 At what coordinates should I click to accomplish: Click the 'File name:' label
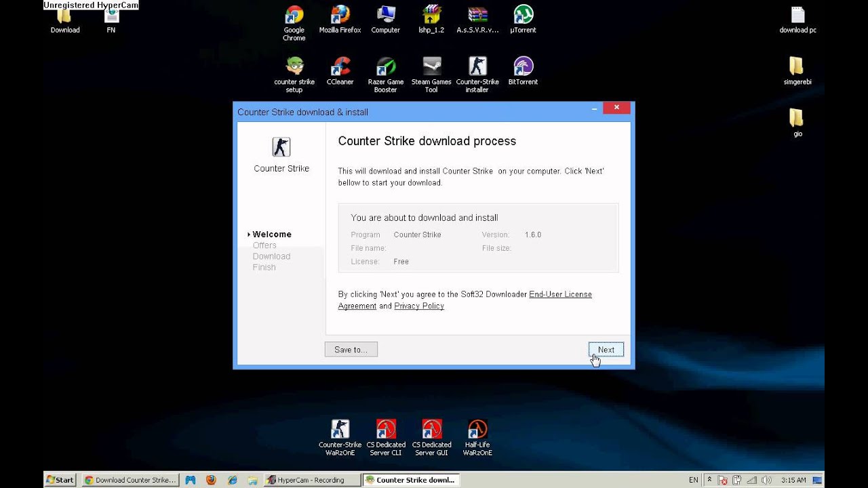[x=368, y=248]
